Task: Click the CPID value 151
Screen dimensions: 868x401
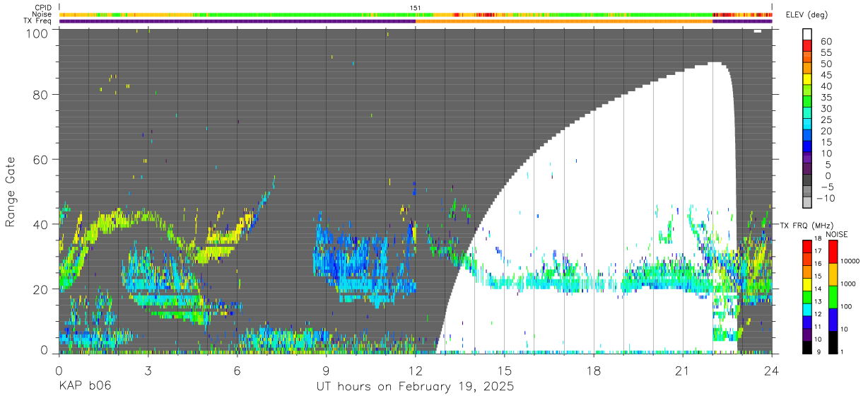Action: click(x=416, y=8)
